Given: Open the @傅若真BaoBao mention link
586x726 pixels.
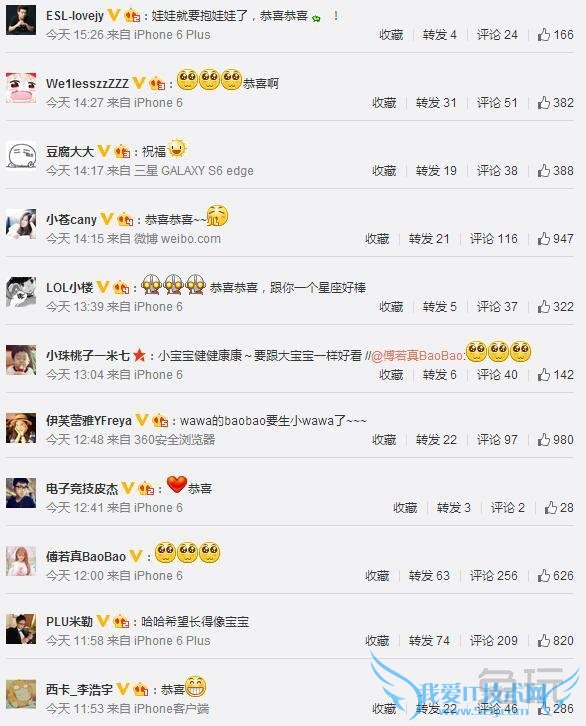Looking at the screenshot, I should point(417,356).
